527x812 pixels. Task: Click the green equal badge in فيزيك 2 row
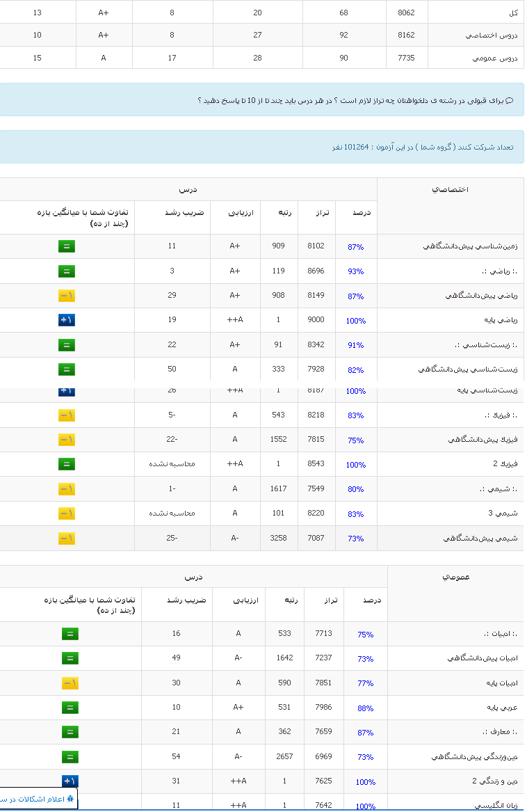[67, 464]
